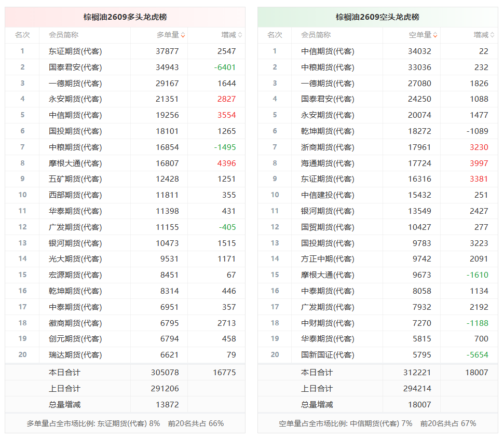Click short position value 27080
The height and width of the screenshot is (438, 504).
(x=419, y=84)
